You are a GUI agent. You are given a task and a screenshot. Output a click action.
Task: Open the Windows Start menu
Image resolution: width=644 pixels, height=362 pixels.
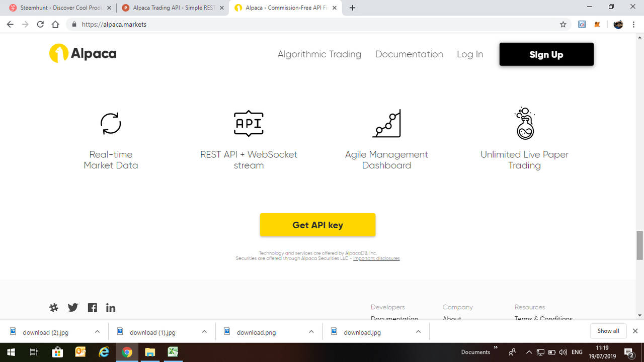click(10, 352)
